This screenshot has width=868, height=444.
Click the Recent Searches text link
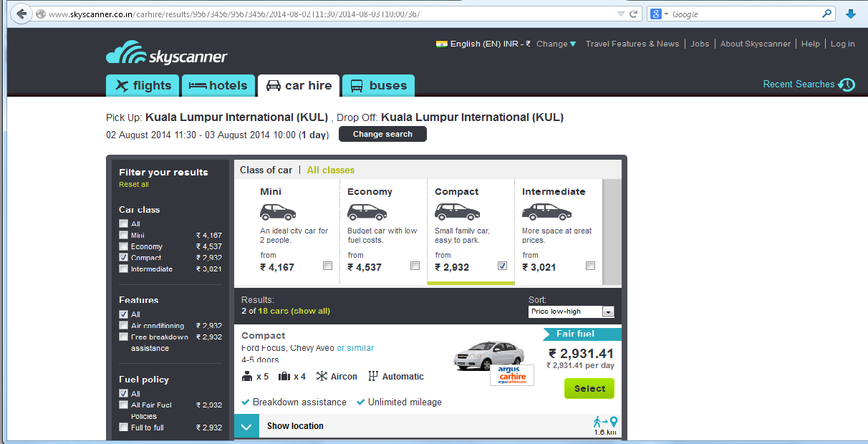click(x=799, y=85)
